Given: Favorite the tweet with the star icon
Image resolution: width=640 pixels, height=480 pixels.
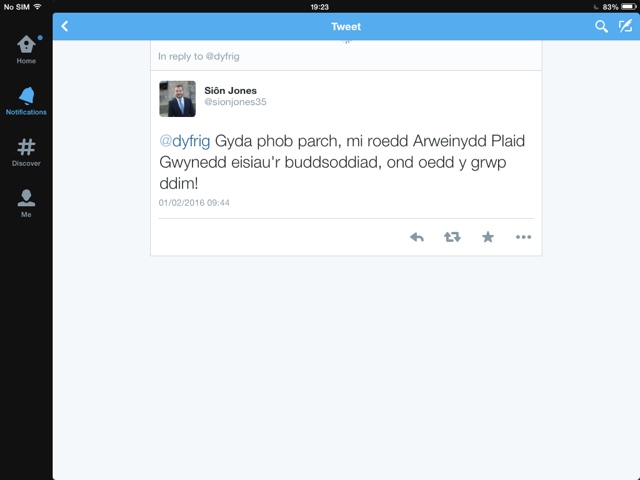Looking at the screenshot, I should click(x=488, y=237).
